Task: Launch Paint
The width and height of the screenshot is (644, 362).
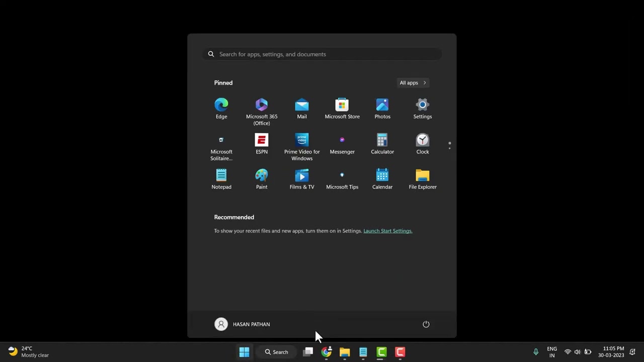Action: 262,179
